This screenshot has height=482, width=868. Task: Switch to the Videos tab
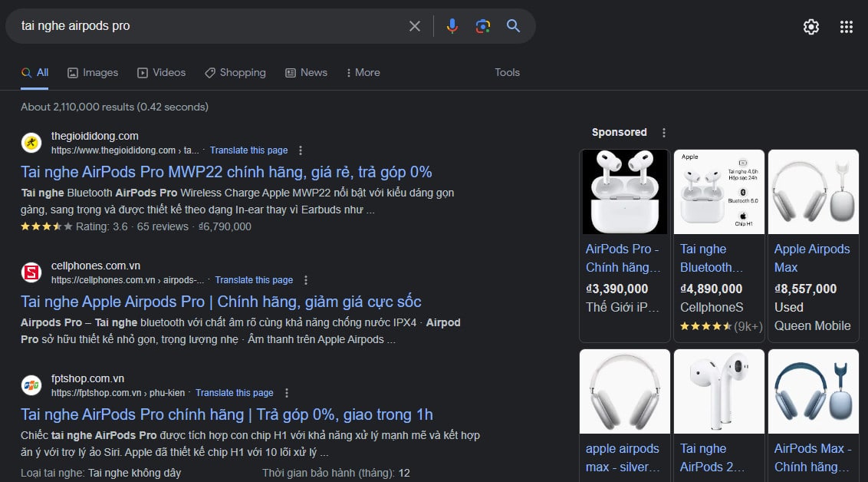click(x=162, y=73)
